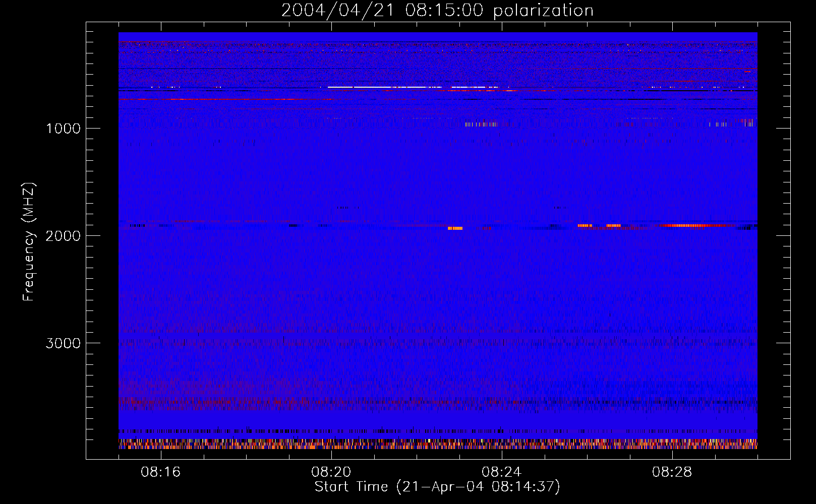Click the plot title '2004/04/21 08:15:00 polarization'
The width and height of the screenshot is (816, 504).
(437, 10)
